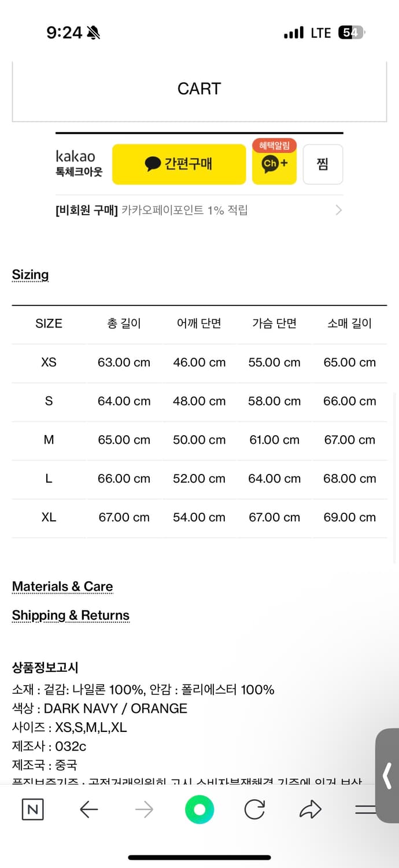Image resolution: width=399 pixels, height=868 pixels.
Task: Open KakaoTalk channel alerts via Ch+ icon
Action: pos(274,168)
